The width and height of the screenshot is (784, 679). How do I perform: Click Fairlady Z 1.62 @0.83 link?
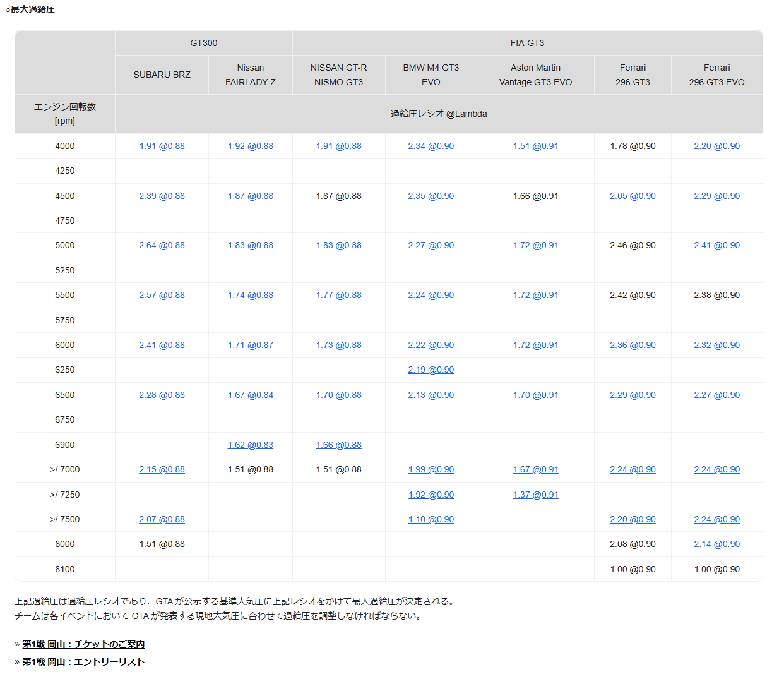pos(251,445)
